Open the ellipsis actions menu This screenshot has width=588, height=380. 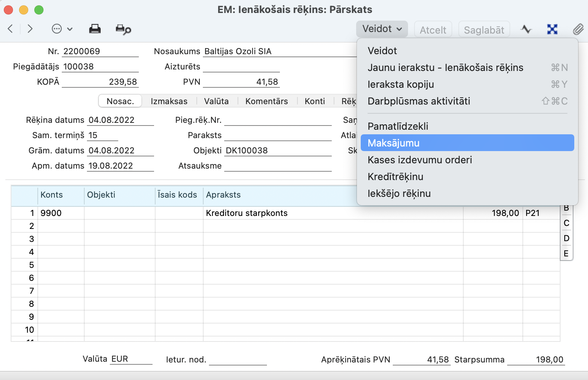61,29
